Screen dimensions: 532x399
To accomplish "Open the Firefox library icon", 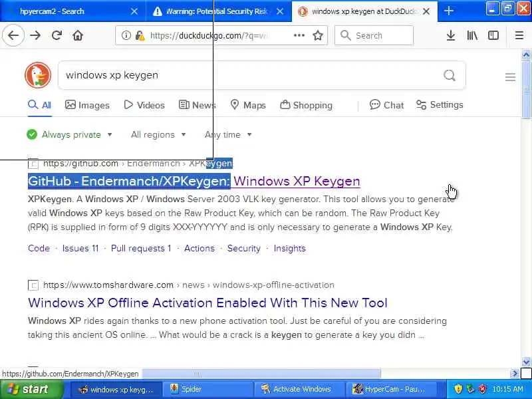I will (x=472, y=35).
